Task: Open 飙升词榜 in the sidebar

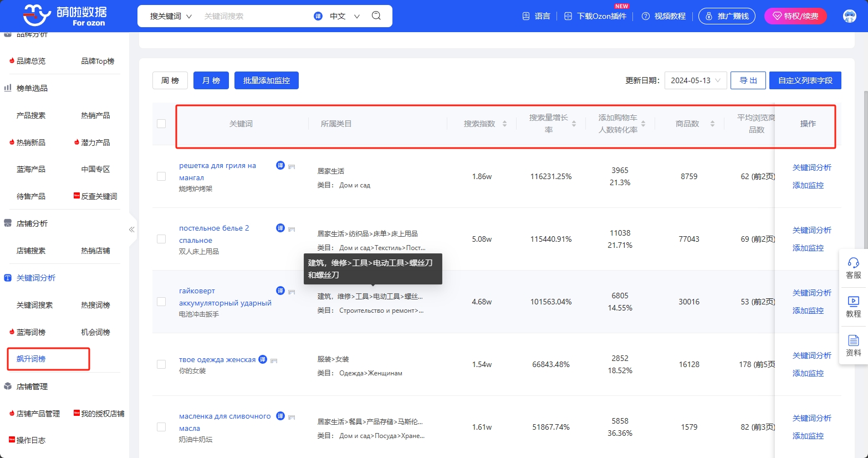Action: (x=31, y=359)
